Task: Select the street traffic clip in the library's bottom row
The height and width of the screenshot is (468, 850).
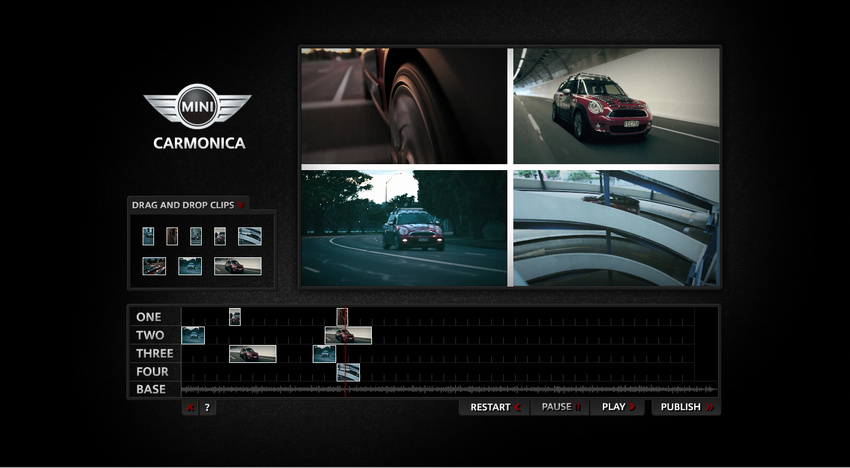Action: 154,266
